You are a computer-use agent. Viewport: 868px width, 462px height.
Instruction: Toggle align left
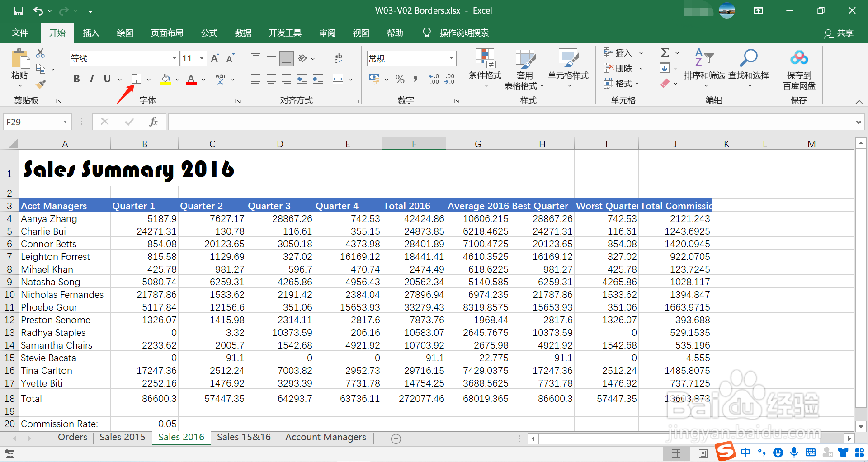256,79
